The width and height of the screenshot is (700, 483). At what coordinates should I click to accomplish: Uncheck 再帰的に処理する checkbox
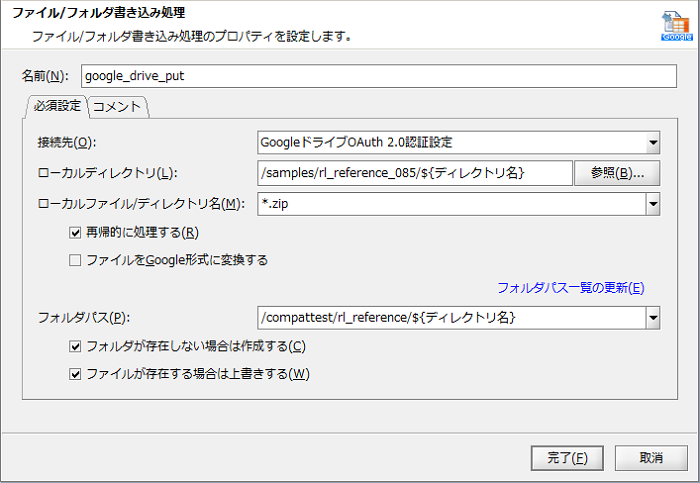coord(76,233)
